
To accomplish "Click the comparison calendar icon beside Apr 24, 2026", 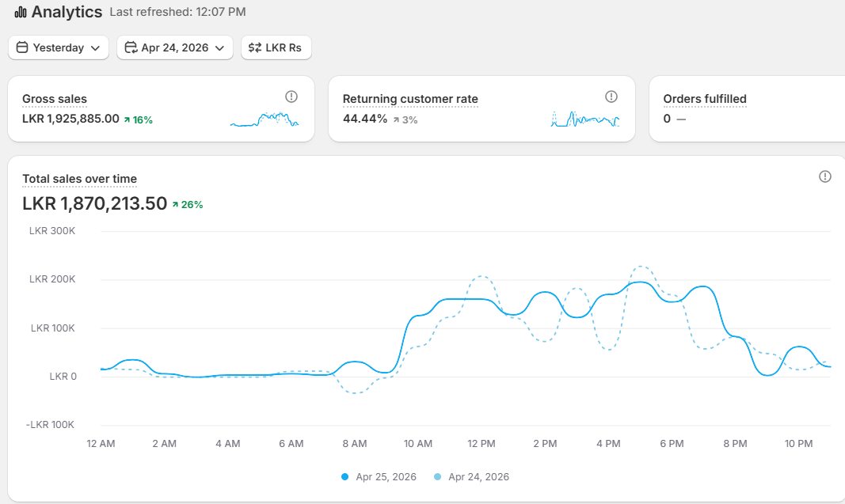I will tap(131, 47).
